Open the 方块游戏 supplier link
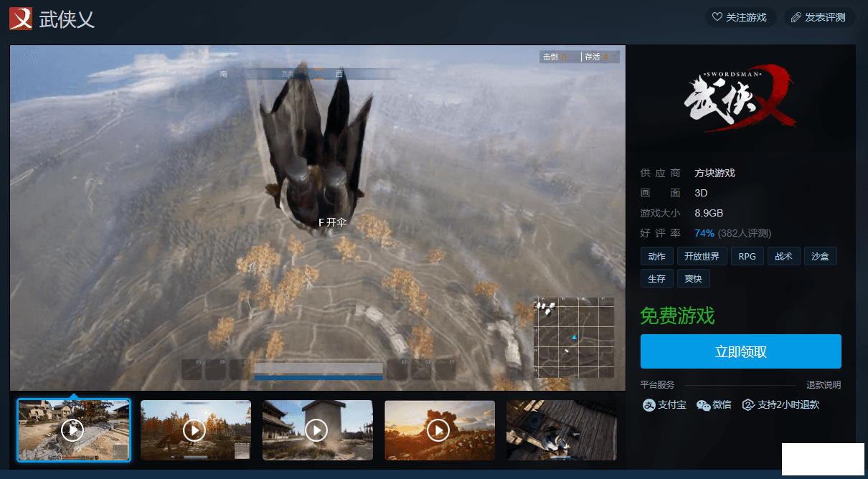 tap(714, 173)
